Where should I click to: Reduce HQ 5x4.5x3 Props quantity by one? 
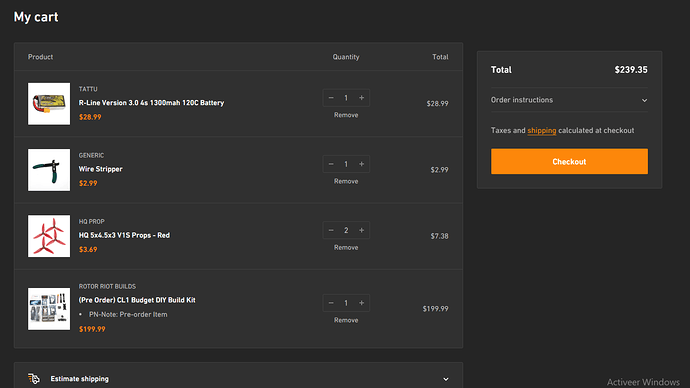(331, 230)
